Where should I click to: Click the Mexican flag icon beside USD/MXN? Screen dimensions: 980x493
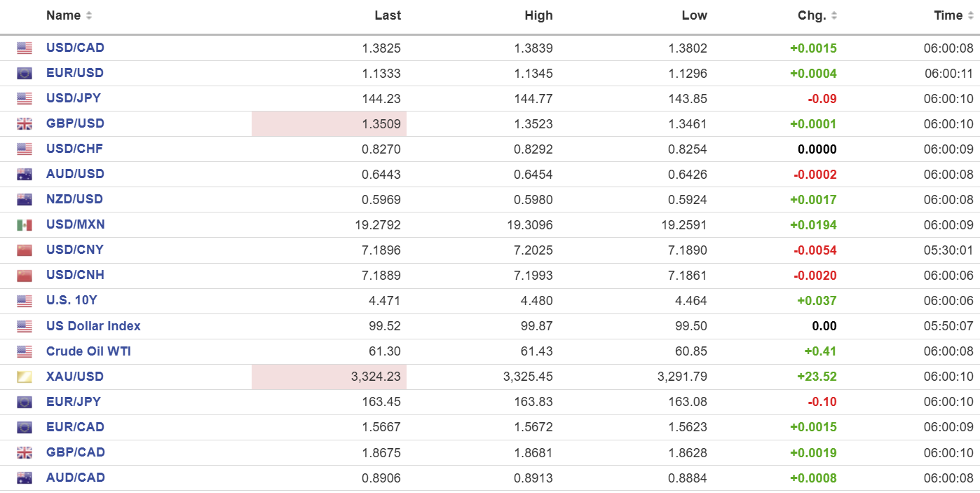[x=25, y=225]
